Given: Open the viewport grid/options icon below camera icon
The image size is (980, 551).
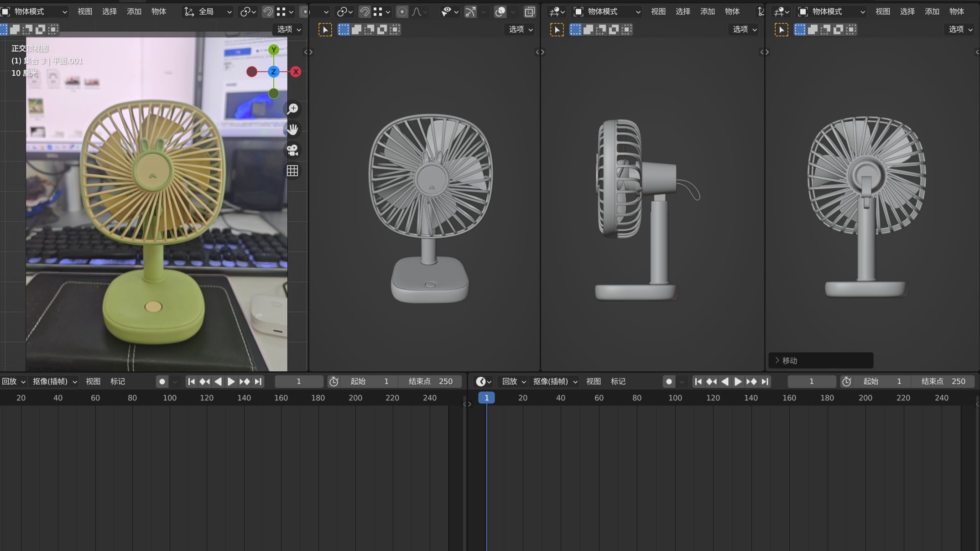Looking at the screenshot, I should (x=292, y=171).
